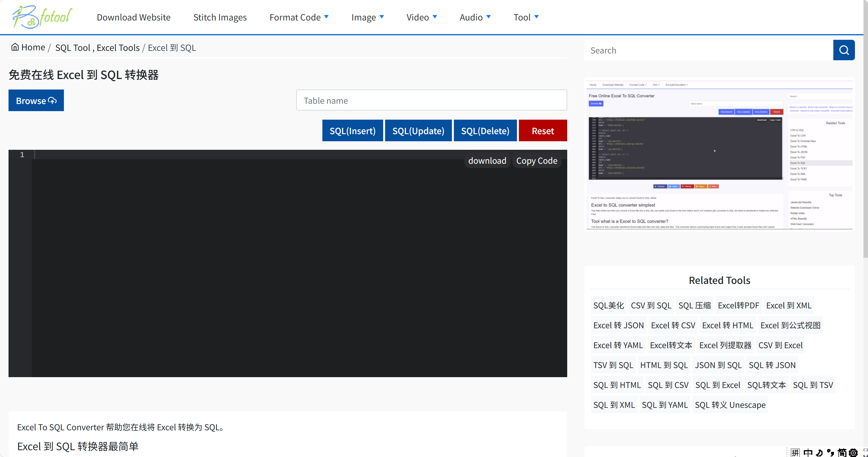This screenshot has height=457, width=868.
Task: Click the Home icon in breadcrumb
Action: (x=15, y=47)
